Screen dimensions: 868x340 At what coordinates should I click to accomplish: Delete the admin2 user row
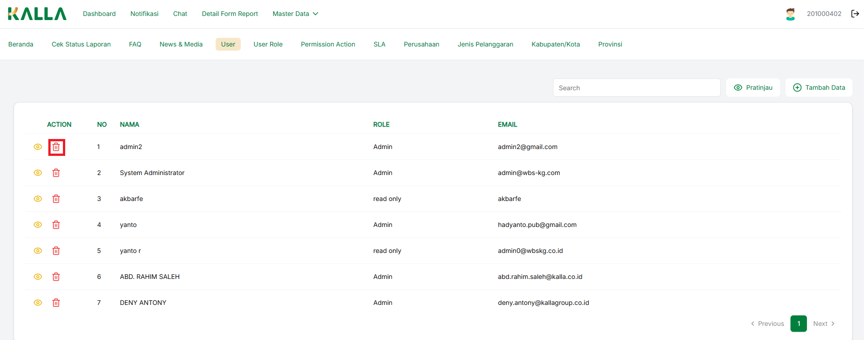tap(56, 147)
